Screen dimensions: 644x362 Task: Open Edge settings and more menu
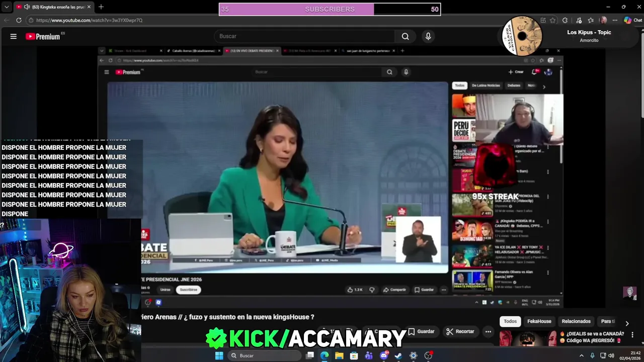click(615, 20)
